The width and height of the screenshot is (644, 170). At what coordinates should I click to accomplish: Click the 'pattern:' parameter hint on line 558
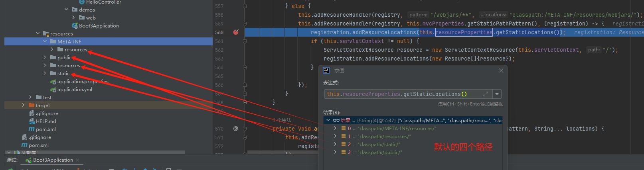tap(418, 15)
